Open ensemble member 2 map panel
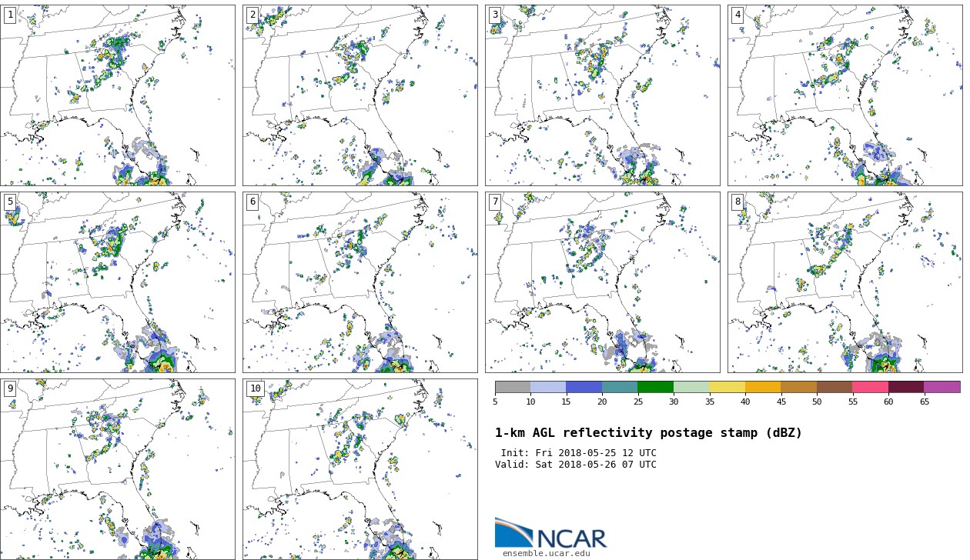This screenshot has width=970, height=560. [x=360, y=95]
